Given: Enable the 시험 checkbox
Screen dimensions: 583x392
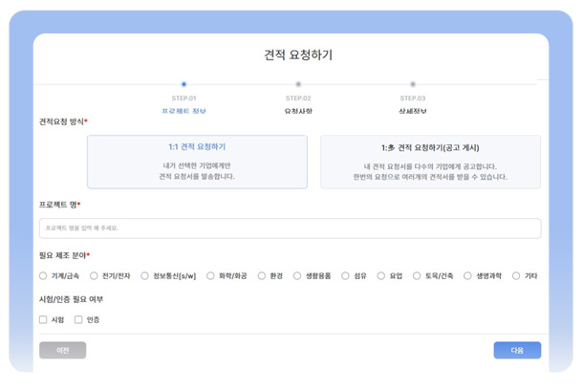Looking at the screenshot, I should (44, 319).
